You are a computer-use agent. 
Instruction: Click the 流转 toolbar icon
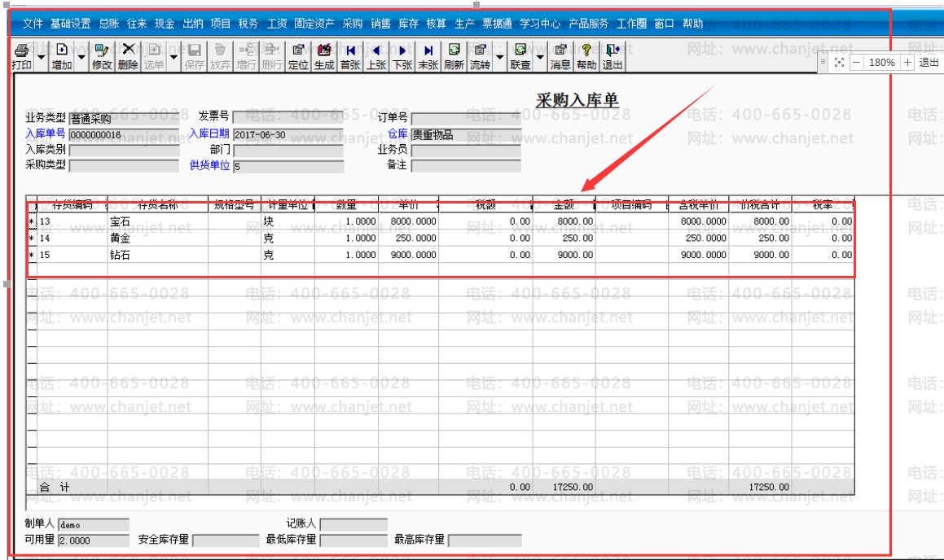(480, 56)
